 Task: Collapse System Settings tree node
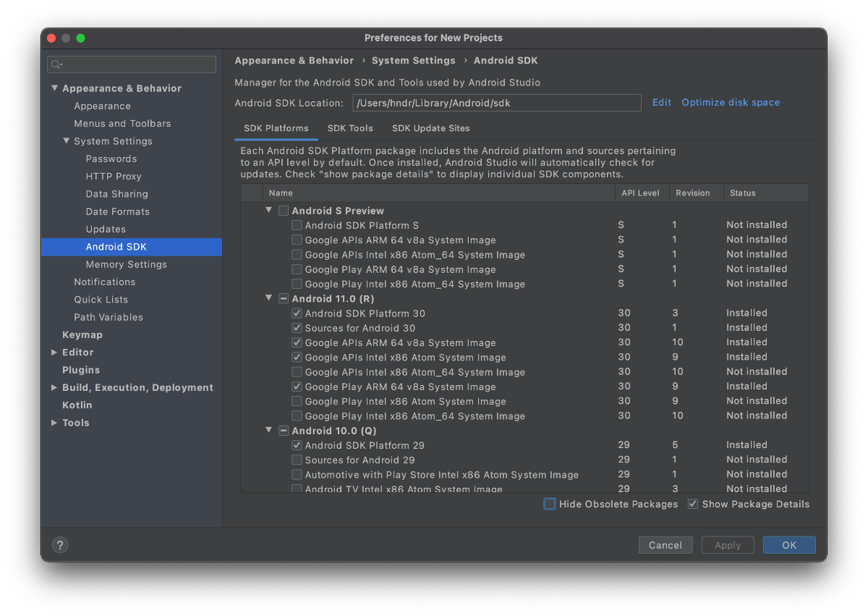tap(66, 140)
